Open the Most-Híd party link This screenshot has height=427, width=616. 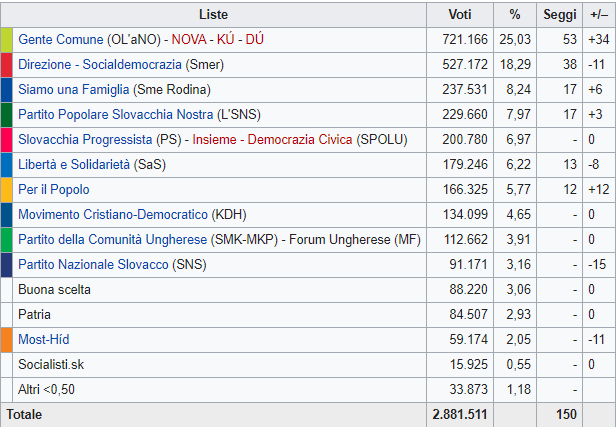click(46, 340)
